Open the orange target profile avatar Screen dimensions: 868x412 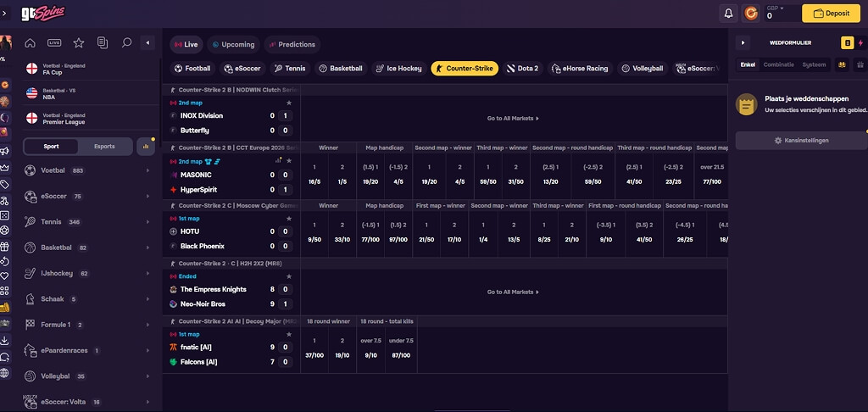pyautogui.click(x=751, y=14)
